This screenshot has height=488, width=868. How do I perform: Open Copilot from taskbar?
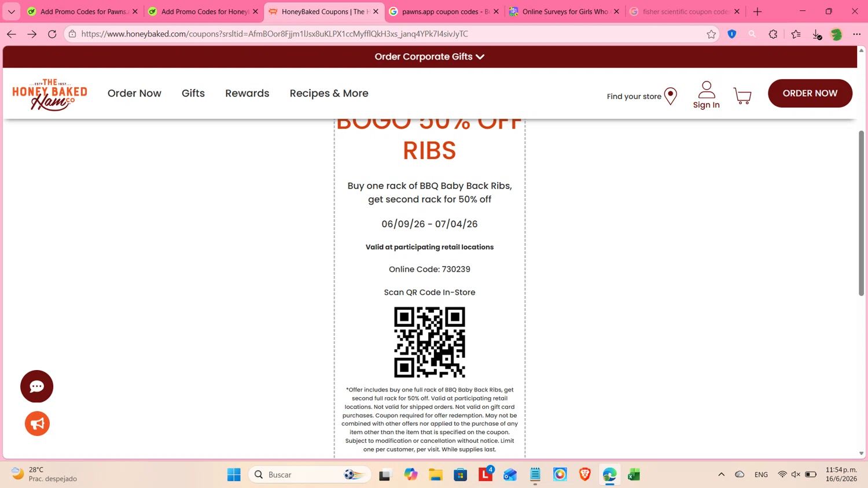411,475
